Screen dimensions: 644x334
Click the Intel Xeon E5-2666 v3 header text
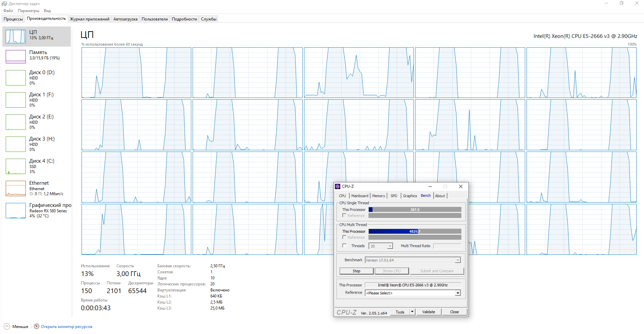coord(585,36)
